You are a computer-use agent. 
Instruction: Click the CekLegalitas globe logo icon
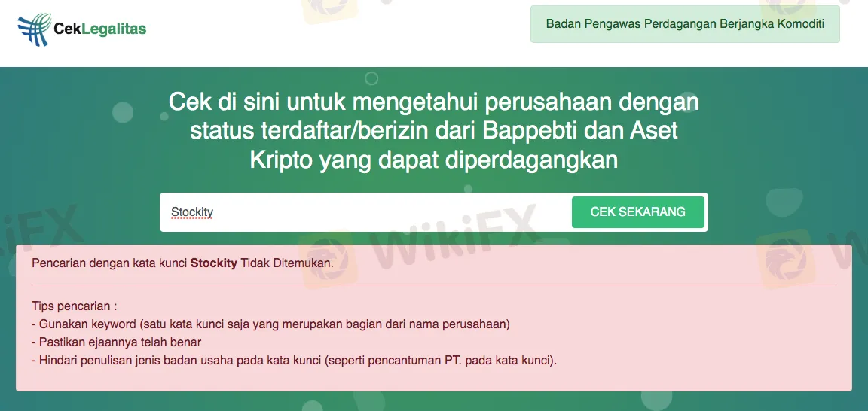tap(35, 29)
